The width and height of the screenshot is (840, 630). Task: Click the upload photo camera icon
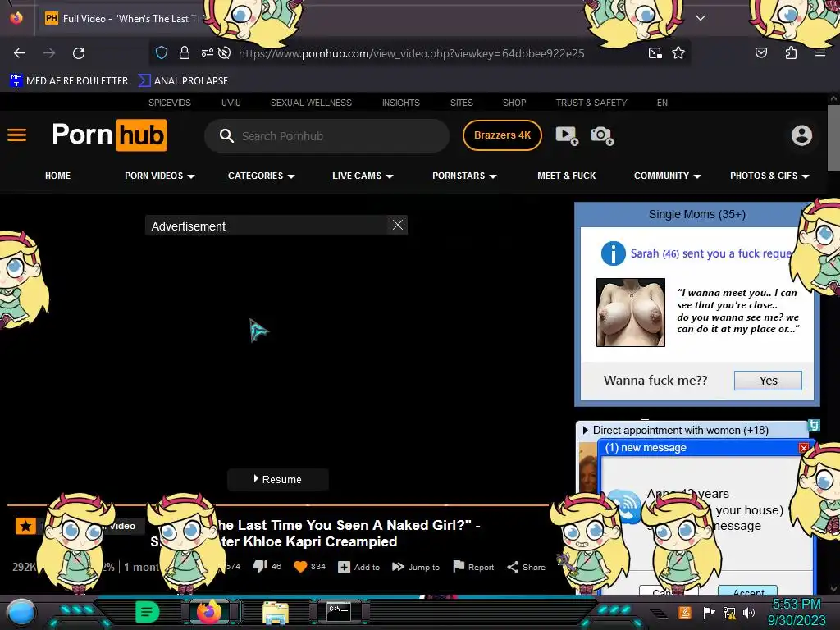pyautogui.click(x=602, y=135)
